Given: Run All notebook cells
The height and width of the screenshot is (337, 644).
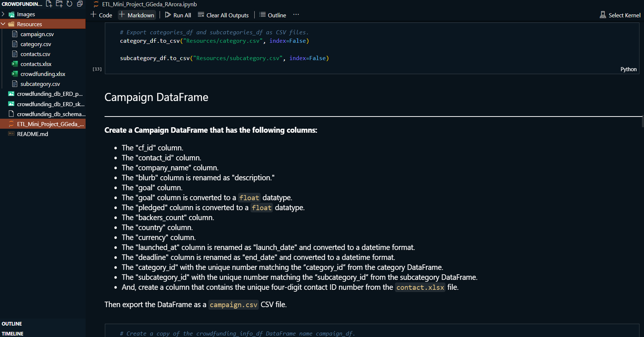Looking at the screenshot, I should [178, 15].
